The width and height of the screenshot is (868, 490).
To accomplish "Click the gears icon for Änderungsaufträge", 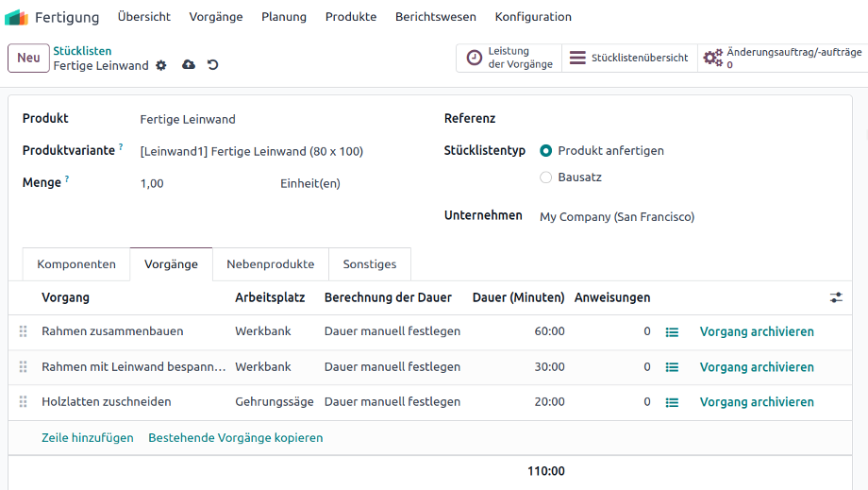I will (x=713, y=58).
